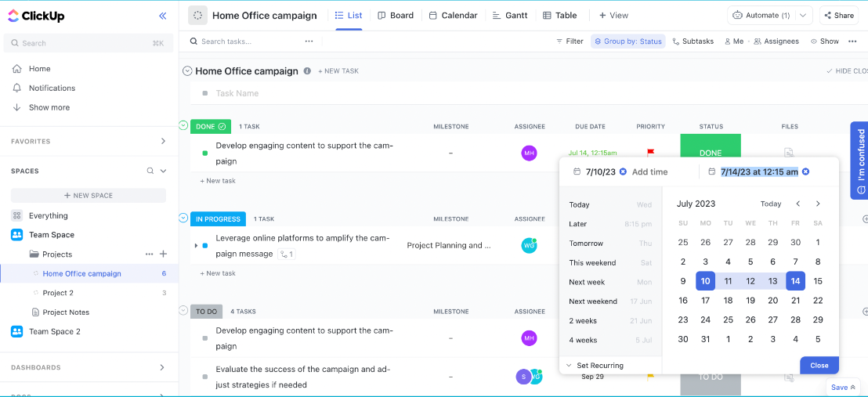Viewport: 868px width, 397px height.
Task: Open Home from sidebar
Action: pos(40,69)
